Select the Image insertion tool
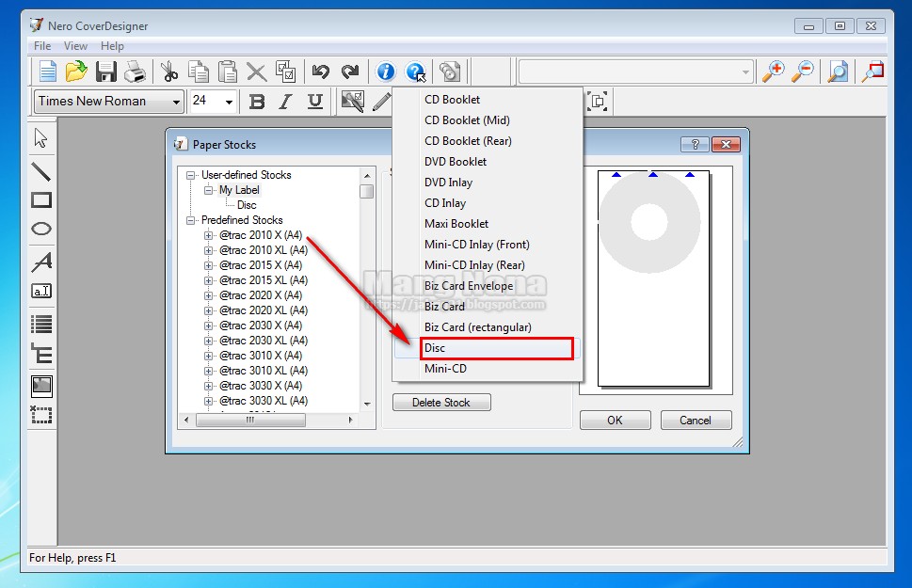912x588 pixels. (x=40, y=385)
